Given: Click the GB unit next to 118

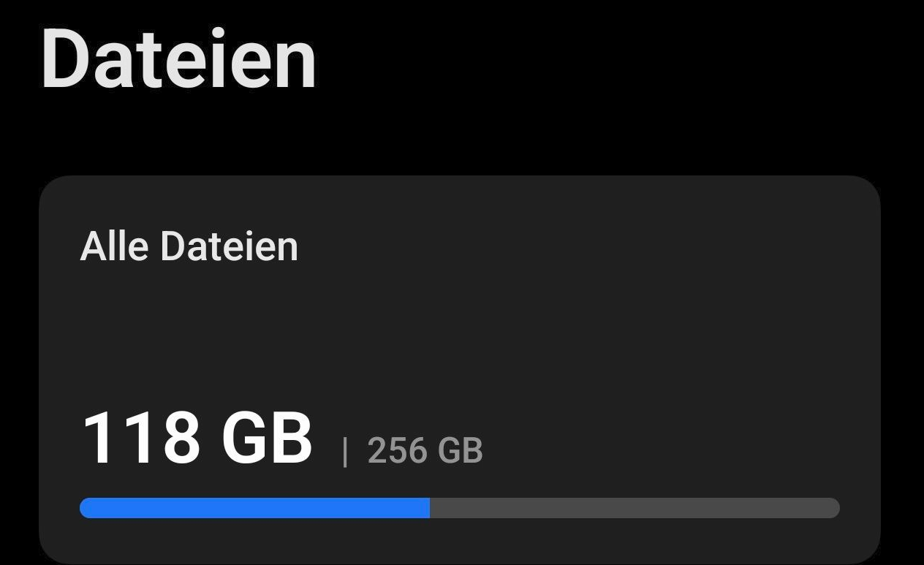Looking at the screenshot, I should point(267,438).
